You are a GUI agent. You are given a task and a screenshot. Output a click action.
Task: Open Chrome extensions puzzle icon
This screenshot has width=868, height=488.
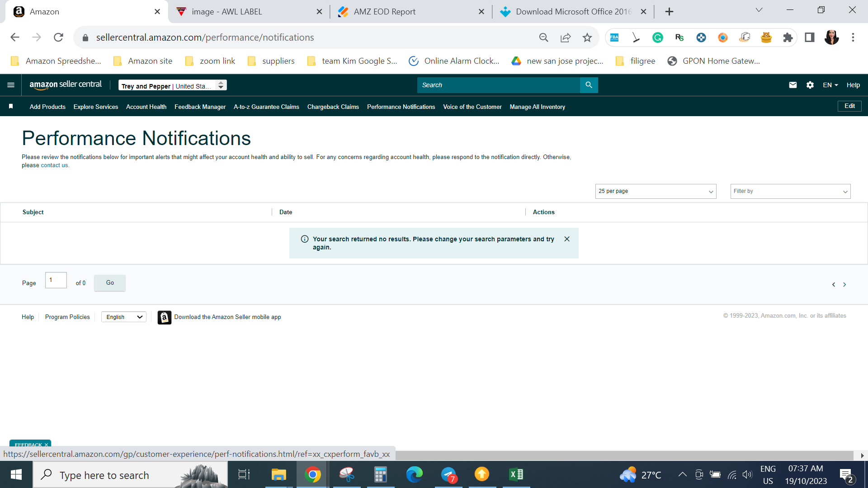[x=788, y=38]
